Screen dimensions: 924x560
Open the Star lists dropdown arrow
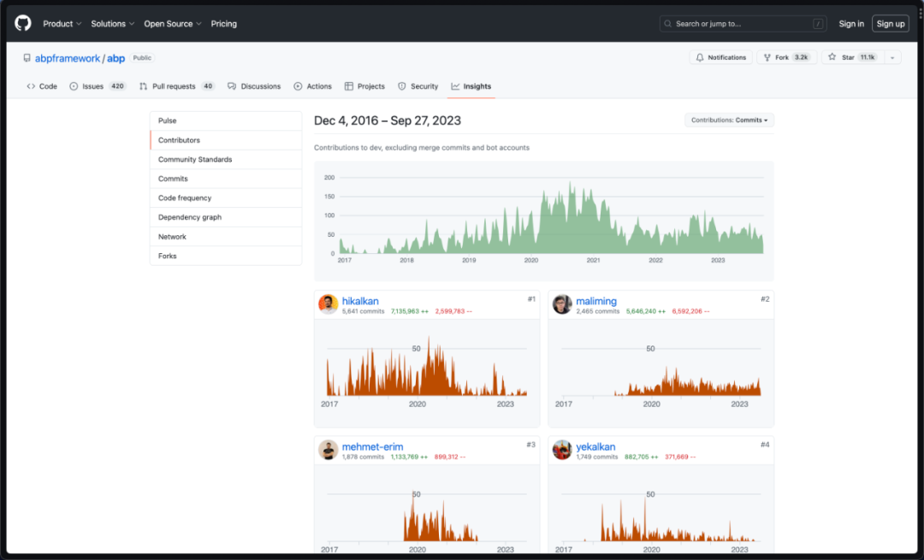[892, 57]
